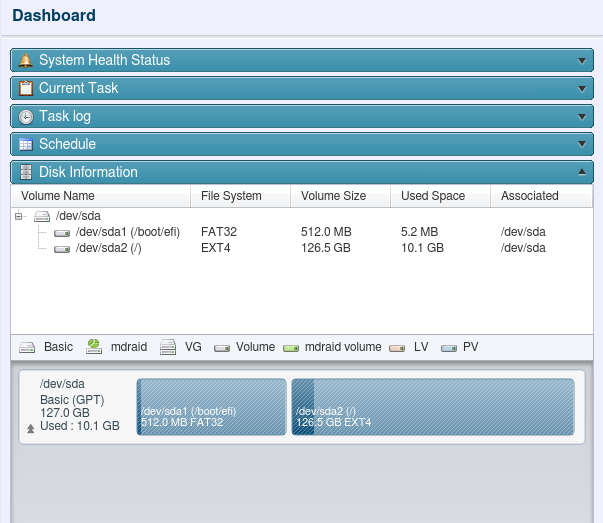Collapse the Disk Information panel arrow
The height and width of the screenshot is (523, 603).
(582, 172)
